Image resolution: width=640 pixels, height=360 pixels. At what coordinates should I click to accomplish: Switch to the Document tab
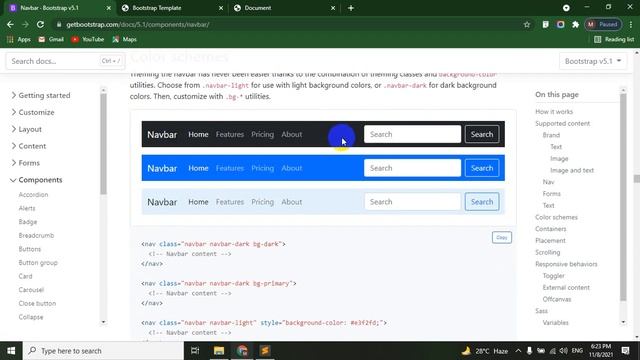coord(284,8)
